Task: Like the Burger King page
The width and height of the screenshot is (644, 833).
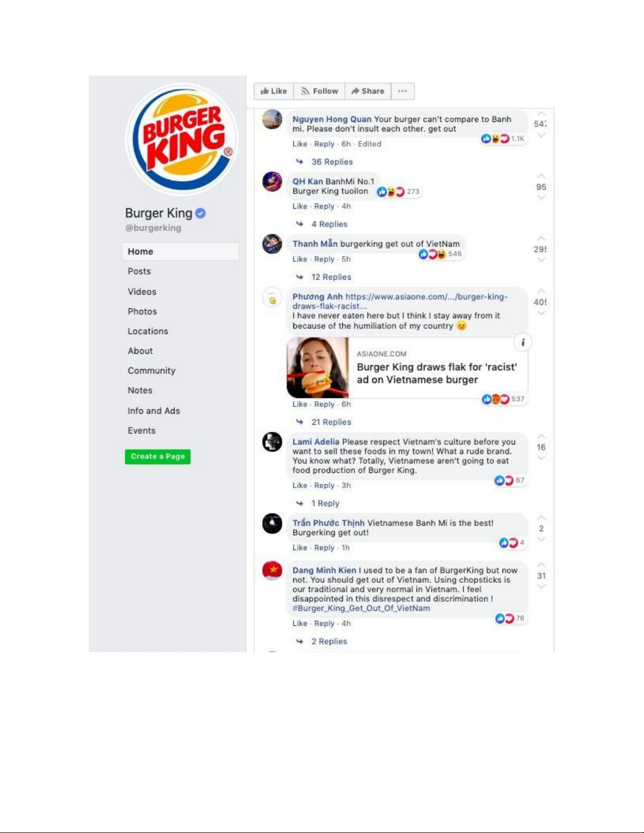Action: tap(274, 91)
